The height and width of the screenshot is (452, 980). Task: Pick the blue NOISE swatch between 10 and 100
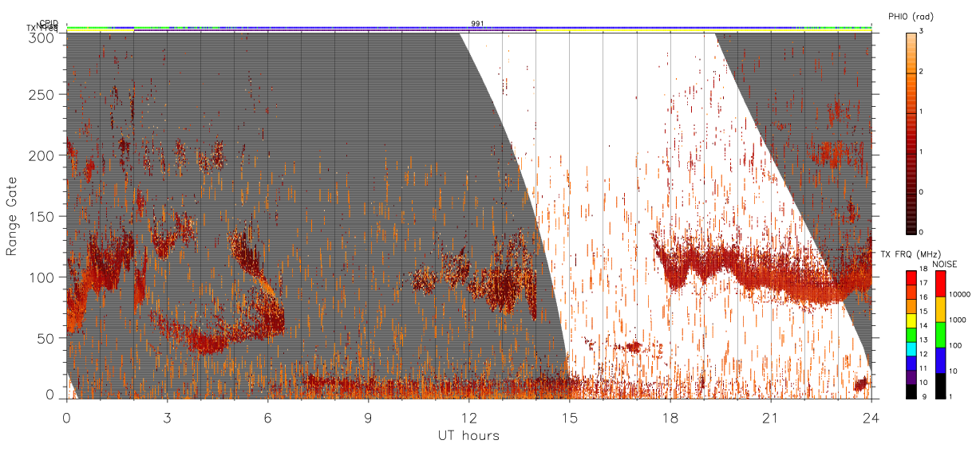pos(941,360)
